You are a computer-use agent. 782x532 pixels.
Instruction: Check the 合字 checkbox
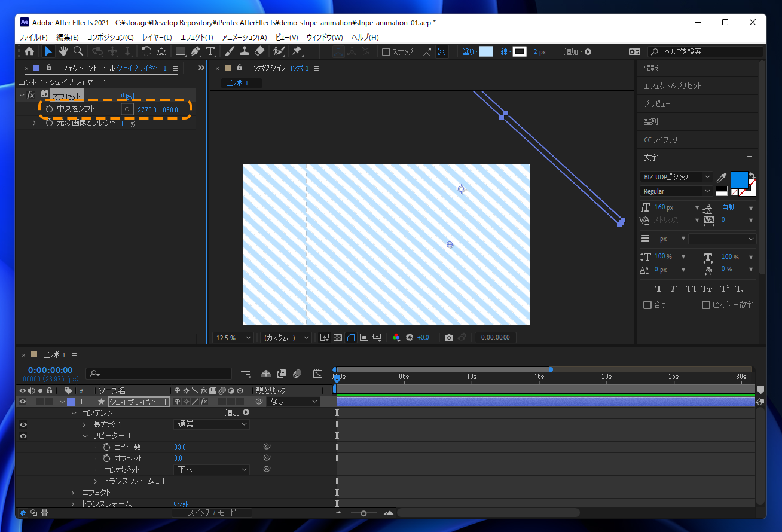pos(647,305)
